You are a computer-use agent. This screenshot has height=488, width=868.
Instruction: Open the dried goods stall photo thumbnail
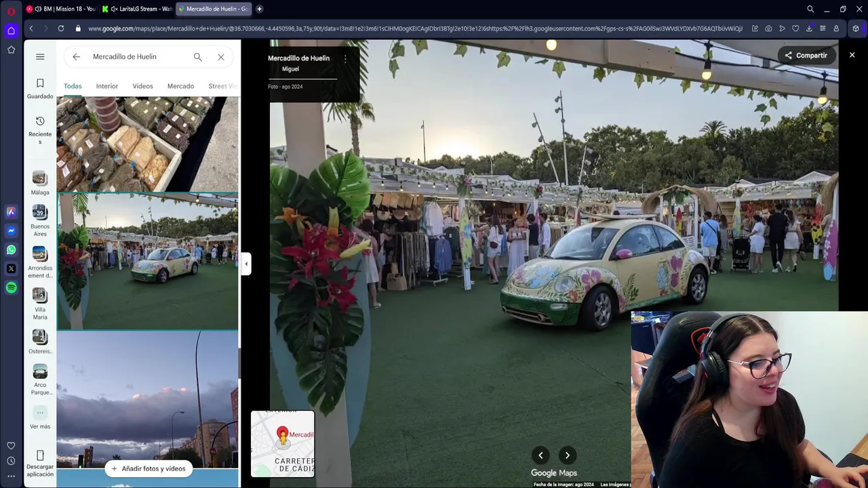[x=147, y=144]
